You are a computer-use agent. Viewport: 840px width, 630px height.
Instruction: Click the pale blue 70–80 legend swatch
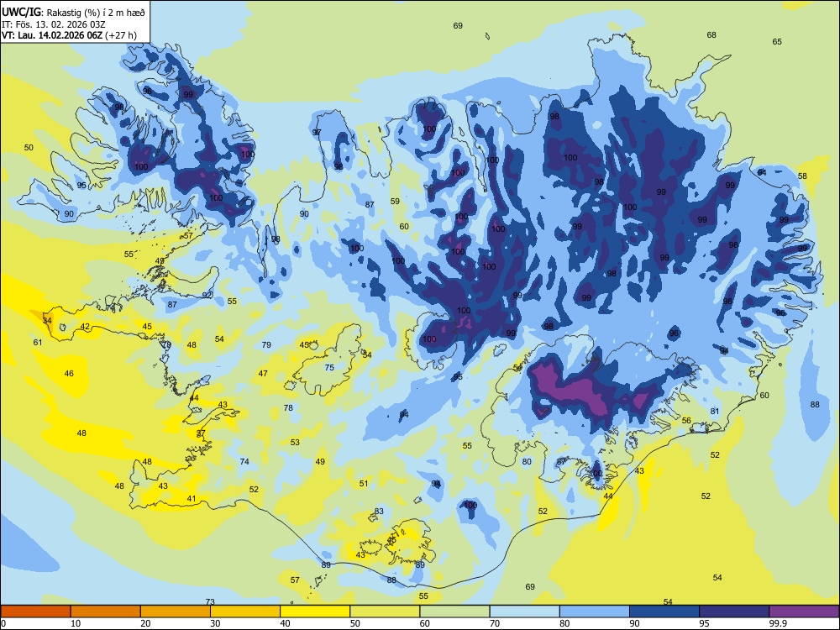pyautogui.click(x=524, y=612)
